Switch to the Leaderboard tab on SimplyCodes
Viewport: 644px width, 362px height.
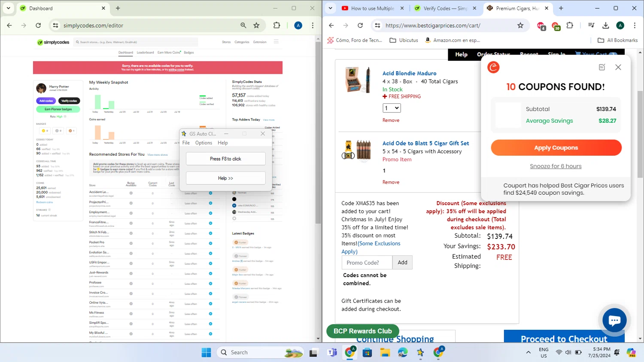click(x=145, y=52)
